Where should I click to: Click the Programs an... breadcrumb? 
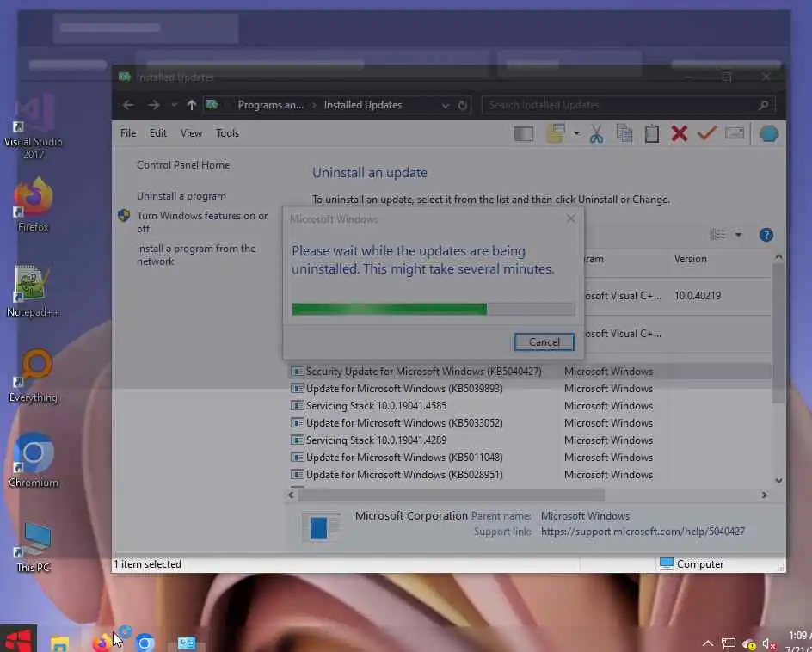pyautogui.click(x=270, y=105)
